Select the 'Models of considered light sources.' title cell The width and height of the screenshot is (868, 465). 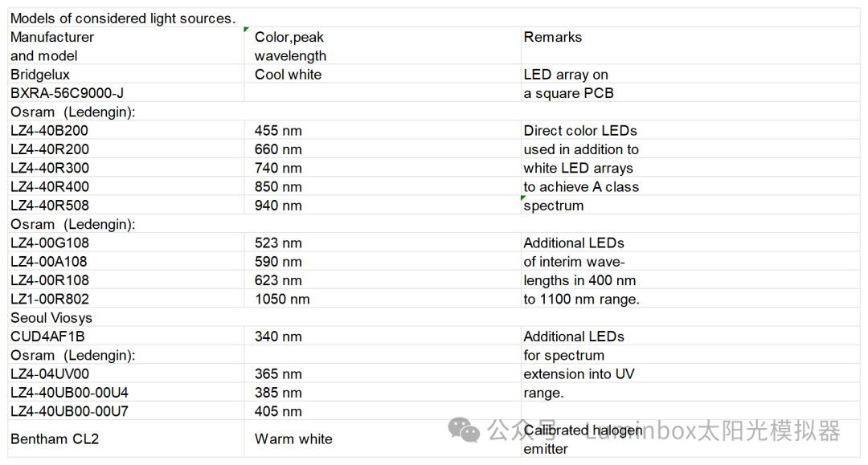[x=123, y=18]
